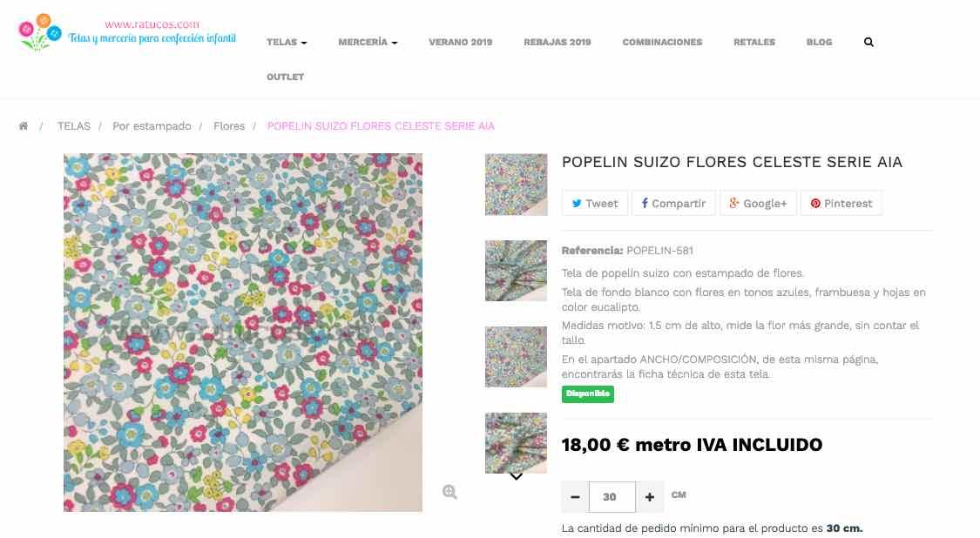Click the Ratucos flower logo
Image resolution: width=980 pixels, height=538 pixels.
pos(39,31)
